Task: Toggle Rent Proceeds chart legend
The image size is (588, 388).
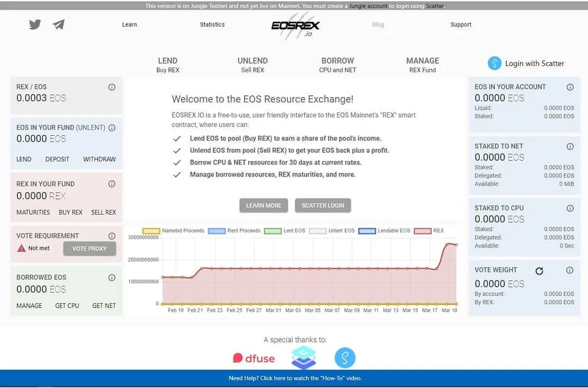Action: point(234,231)
